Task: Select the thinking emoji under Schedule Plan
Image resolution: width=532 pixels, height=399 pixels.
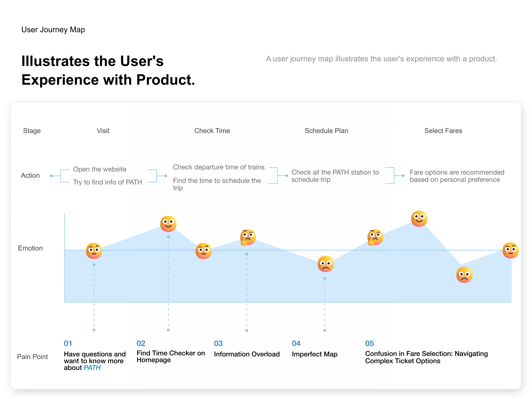Action: [x=375, y=237]
